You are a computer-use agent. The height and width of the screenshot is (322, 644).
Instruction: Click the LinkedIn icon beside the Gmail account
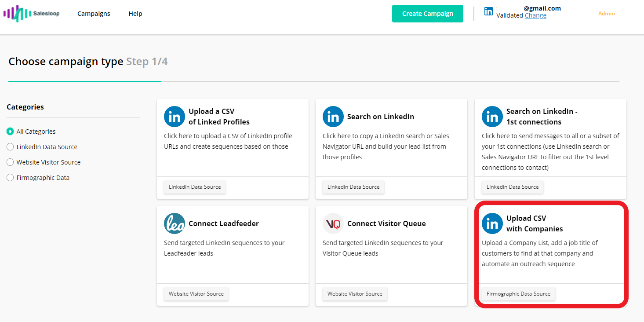click(488, 11)
